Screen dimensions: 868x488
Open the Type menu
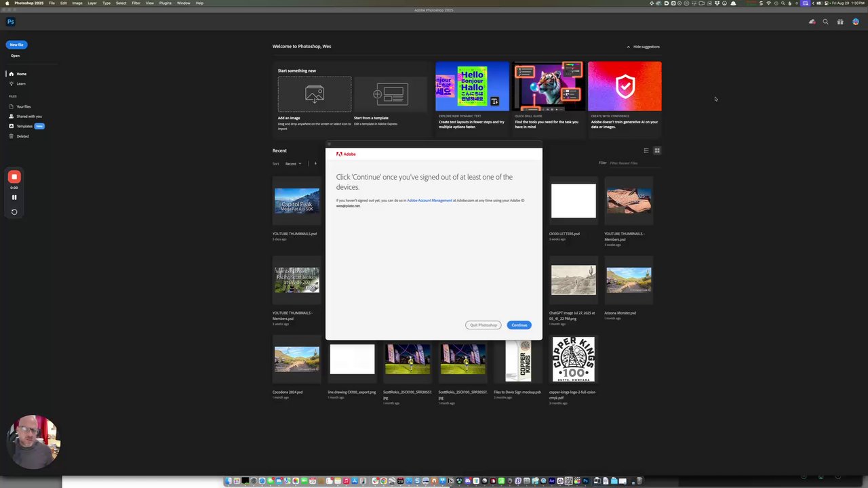tap(106, 3)
